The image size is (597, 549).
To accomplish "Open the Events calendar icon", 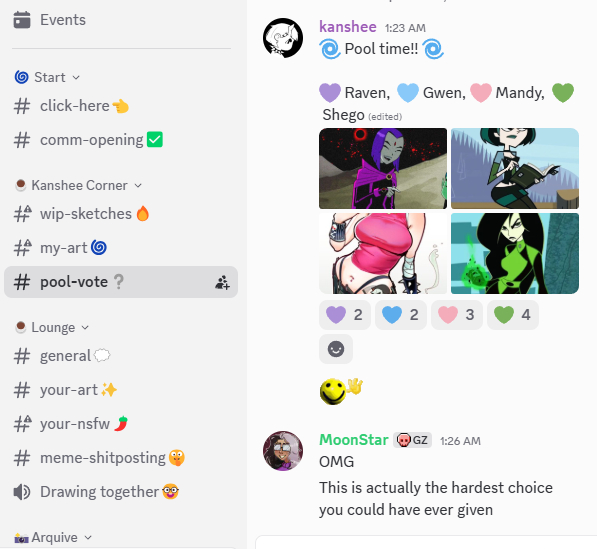I will coord(22,20).
